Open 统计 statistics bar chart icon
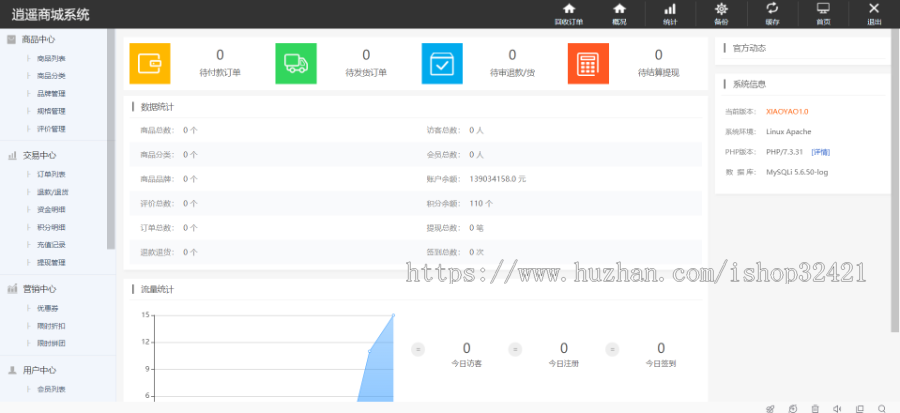The image size is (900, 413). [669, 10]
